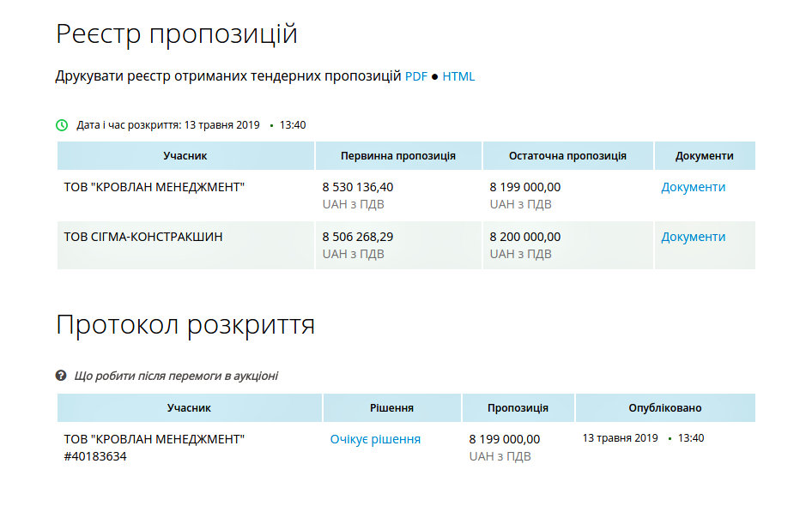The height and width of the screenshot is (506, 812).
Task: Click the "Пропозиція" header in protocol table
Action: (x=518, y=408)
